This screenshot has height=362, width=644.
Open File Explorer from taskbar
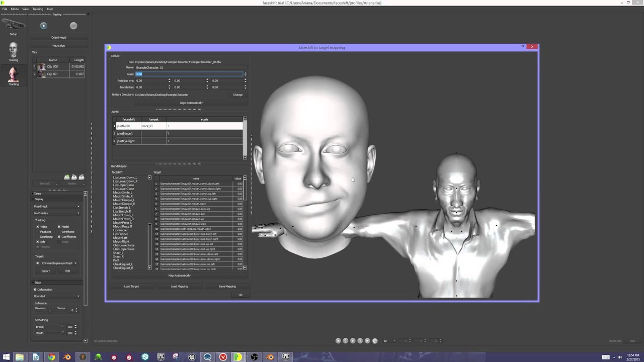(20, 357)
